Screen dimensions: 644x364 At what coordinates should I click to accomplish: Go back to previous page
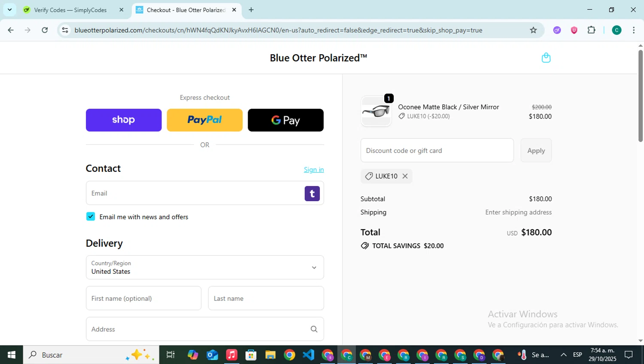coord(11,30)
